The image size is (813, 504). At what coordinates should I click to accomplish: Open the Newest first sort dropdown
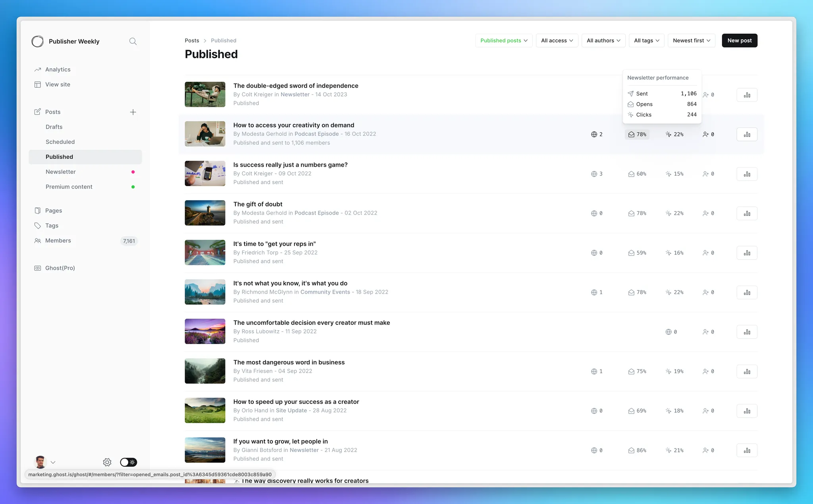(692, 40)
